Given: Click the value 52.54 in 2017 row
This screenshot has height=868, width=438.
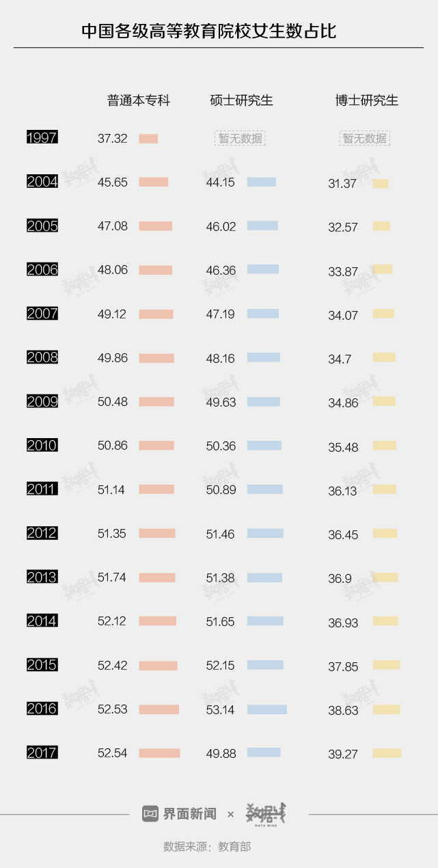Looking at the screenshot, I should (x=113, y=753).
